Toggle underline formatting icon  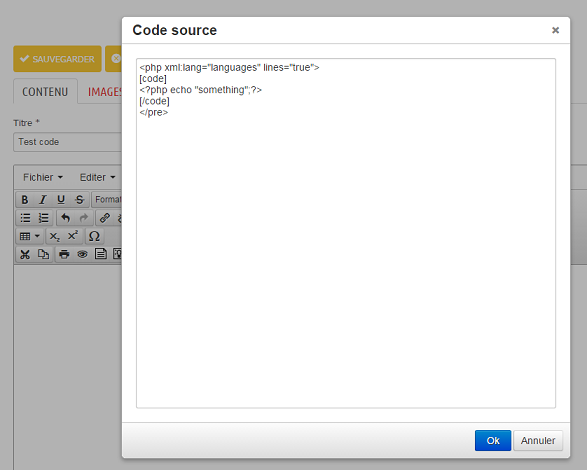click(x=61, y=200)
